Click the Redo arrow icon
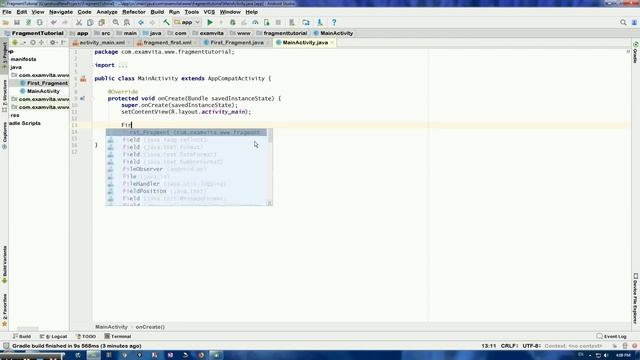This screenshot has width=640, height=360. point(65,22)
